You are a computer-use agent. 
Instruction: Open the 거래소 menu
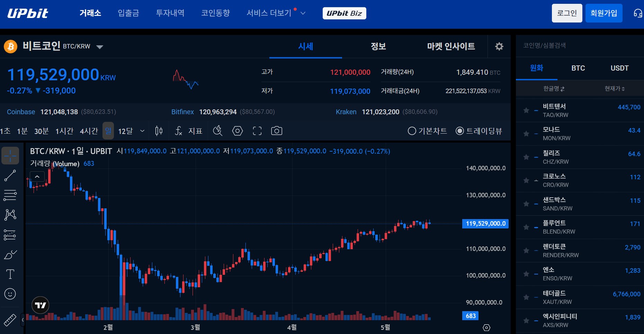tap(90, 13)
